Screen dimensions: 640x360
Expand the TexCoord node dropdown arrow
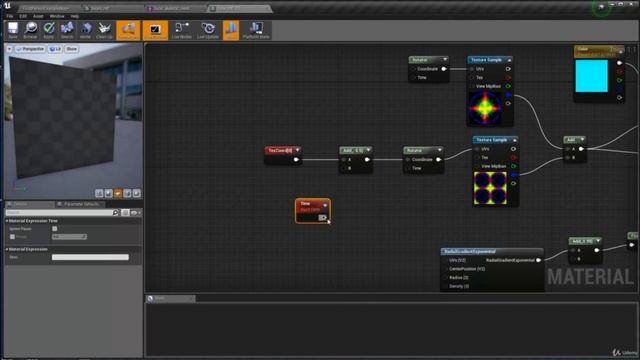point(298,150)
